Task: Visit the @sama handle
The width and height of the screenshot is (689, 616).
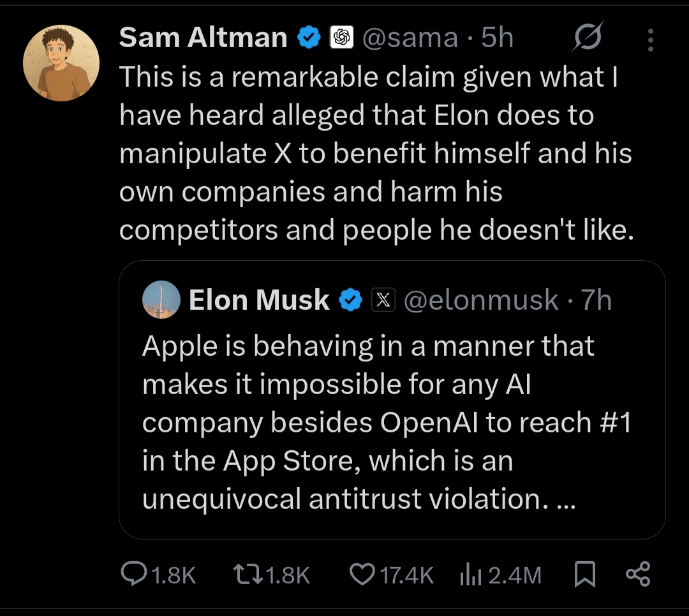Action: [x=410, y=39]
